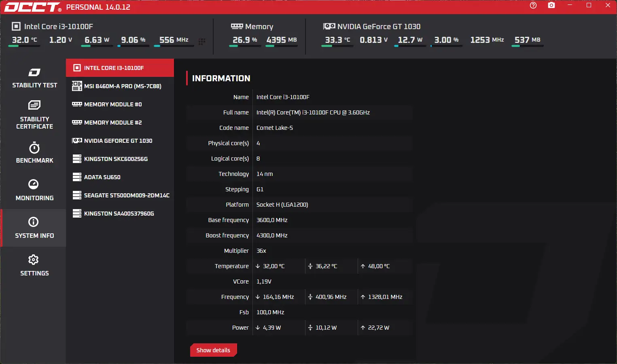Click the Monitoring gauge icon
Viewport: 617px width, 364px height.
(x=33, y=184)
